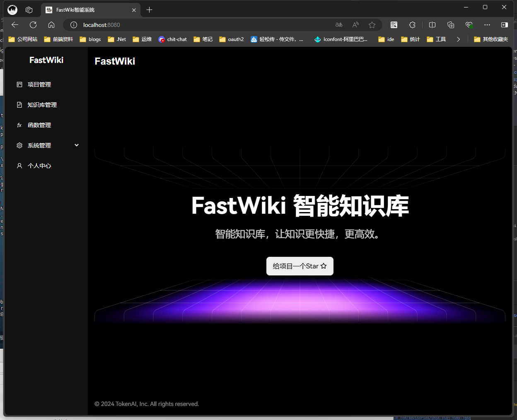The image size is (517, 420).
Task: Add page to favorites star icon
Action: (372, 25)
